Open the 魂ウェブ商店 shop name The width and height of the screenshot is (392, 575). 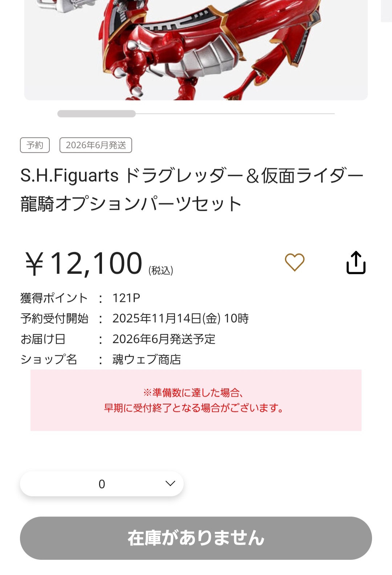coord(147,359)
